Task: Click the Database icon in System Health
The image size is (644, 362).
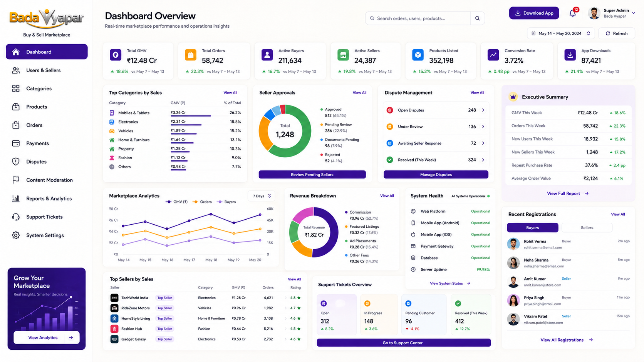Action: [413, 258]
